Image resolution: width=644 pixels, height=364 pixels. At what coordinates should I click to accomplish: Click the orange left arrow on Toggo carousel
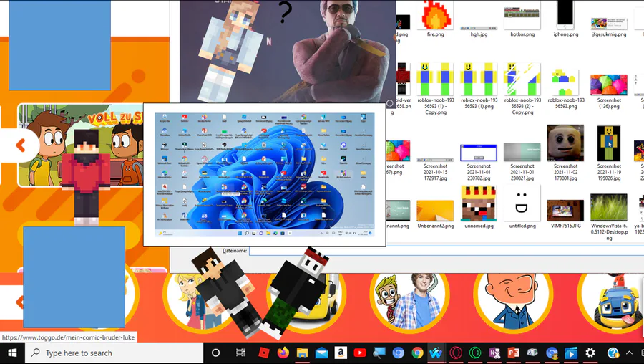21,145
